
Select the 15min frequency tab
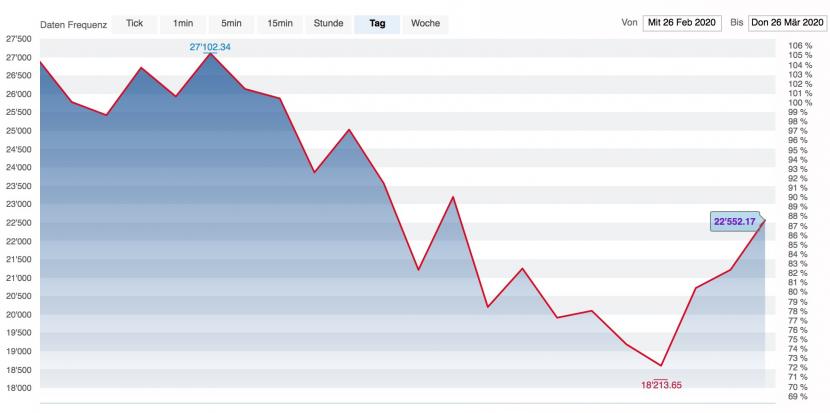click(x=280, y=24)
